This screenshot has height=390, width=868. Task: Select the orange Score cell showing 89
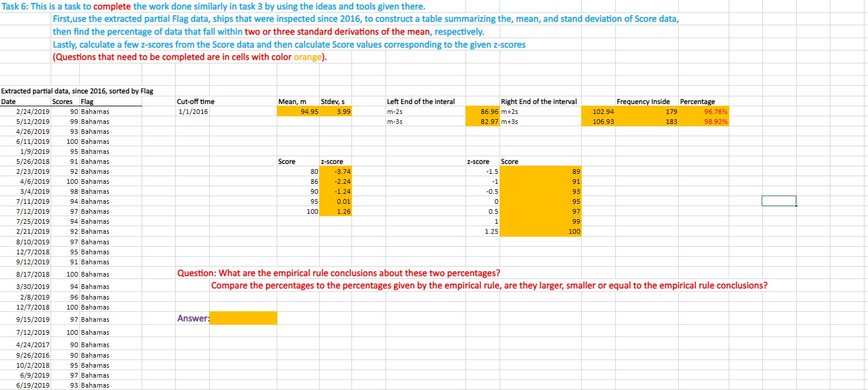541,172
